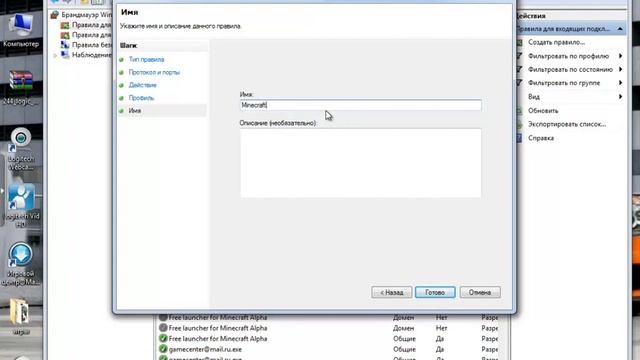Click green check icon of Free launcher rule
The width and height of the screenshot is (640, 360).
pyautogui.click(x=163, y=339)
